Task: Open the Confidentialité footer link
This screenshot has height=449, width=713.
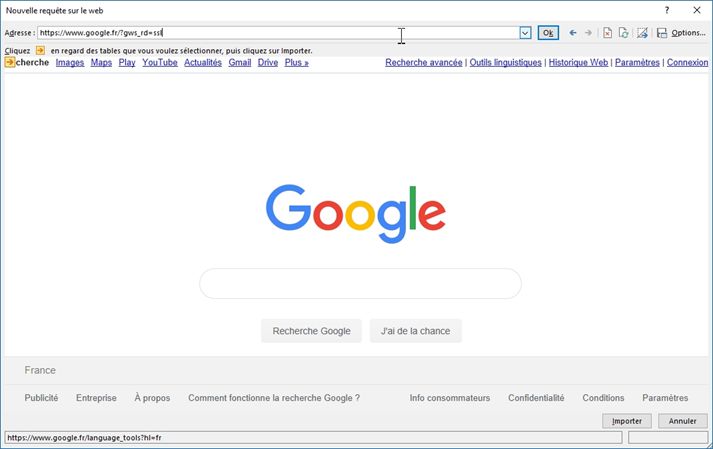Action: coord(536,398)
